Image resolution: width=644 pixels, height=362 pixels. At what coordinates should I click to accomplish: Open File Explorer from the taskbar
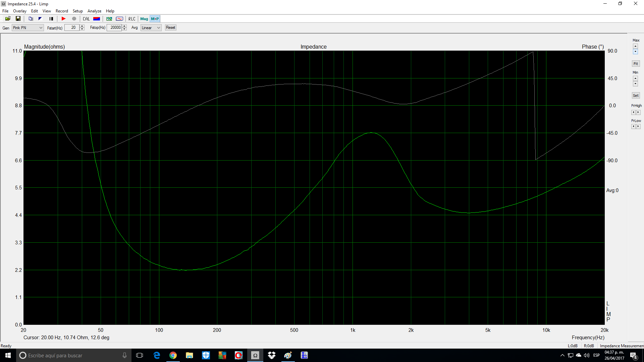[x=190, y=355]
